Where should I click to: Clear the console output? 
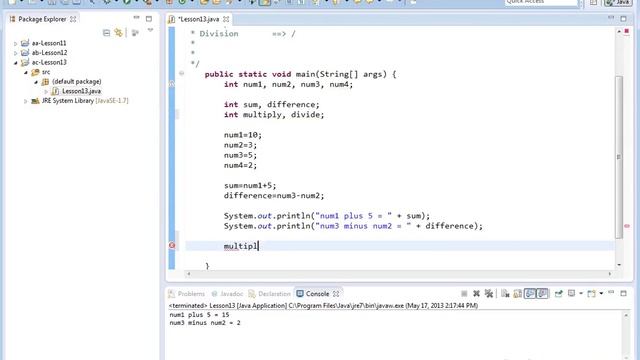pos(505,293)
